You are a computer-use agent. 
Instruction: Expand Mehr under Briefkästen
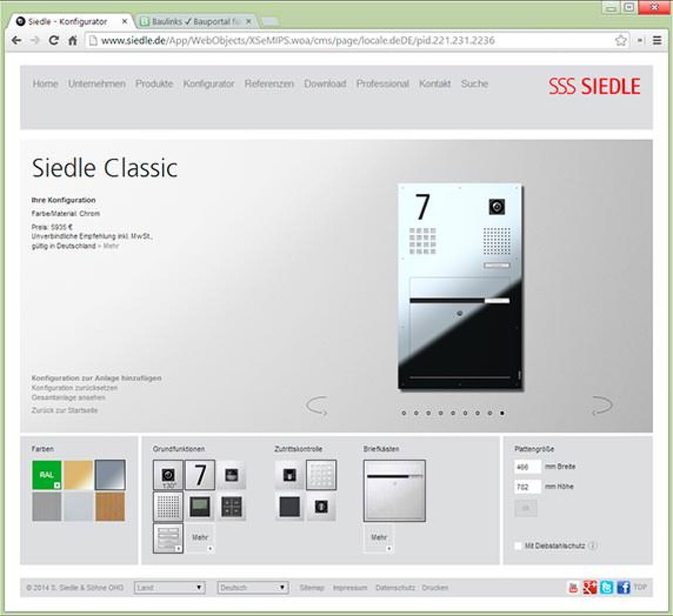click(379, 538)
